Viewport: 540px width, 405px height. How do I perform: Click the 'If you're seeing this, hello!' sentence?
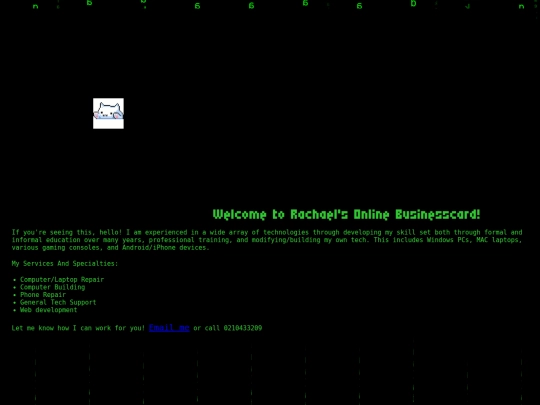pyautogui.click(x=67, y=232)
